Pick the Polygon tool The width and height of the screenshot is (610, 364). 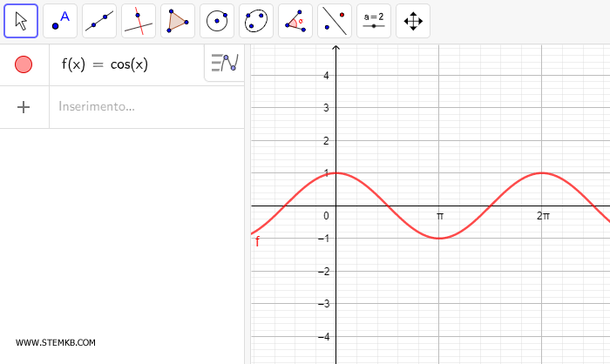pos(178,20)
